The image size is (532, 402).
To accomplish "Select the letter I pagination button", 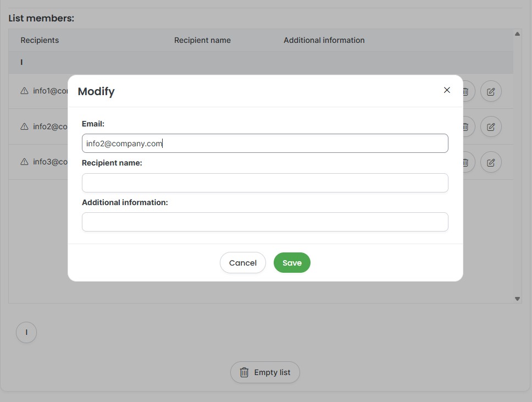I will tap(26, 332).
